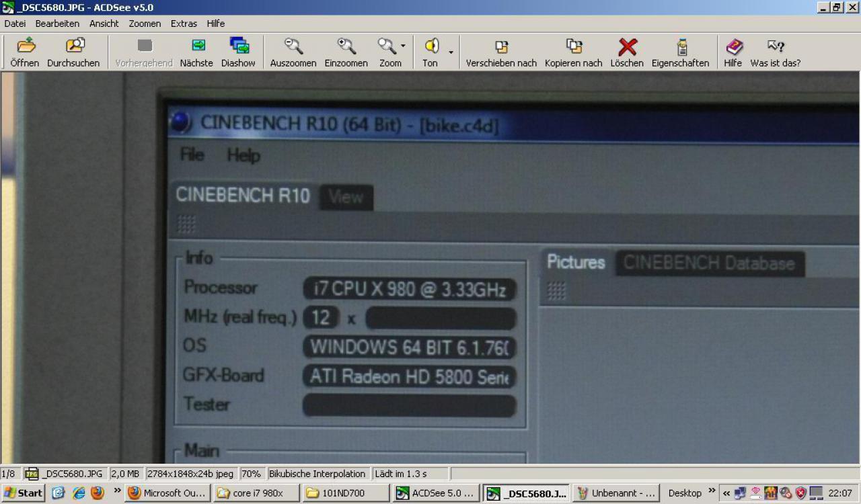Click Lädt im 1.3 s status field

coord(410,474)
